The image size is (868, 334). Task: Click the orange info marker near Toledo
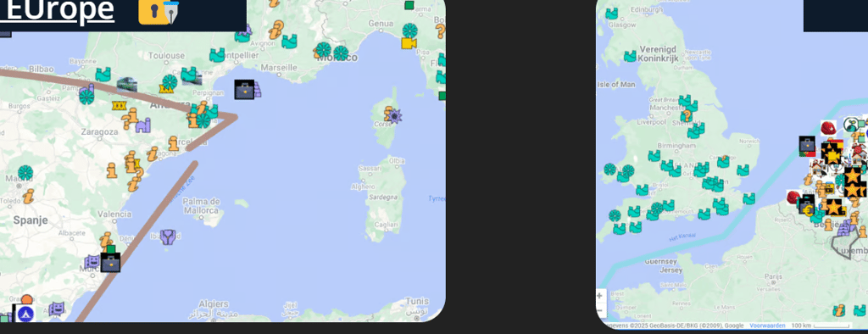[28, 196]
